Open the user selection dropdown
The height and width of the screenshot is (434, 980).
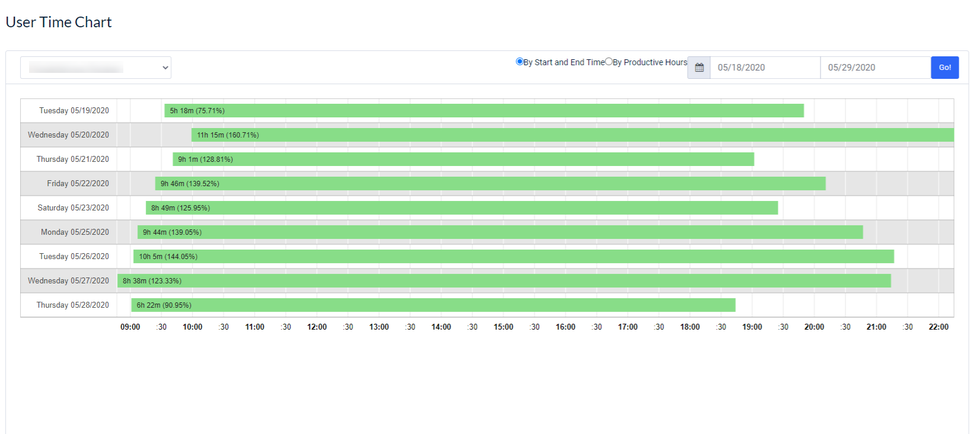pyautogui.click(x=95, y=68)
